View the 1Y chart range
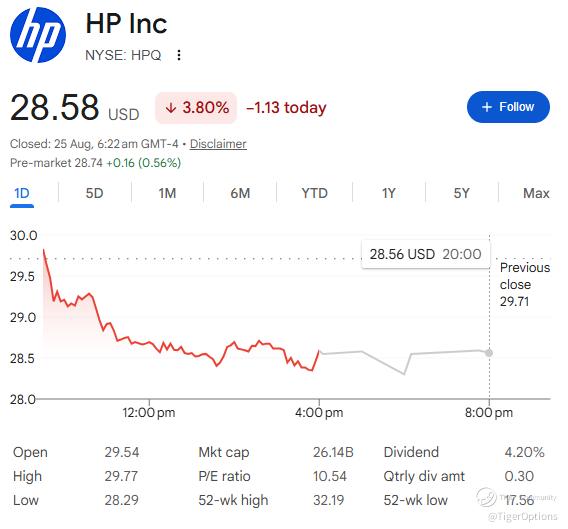Viewport: 568px width, 529px height. click(x=389, y=193)
